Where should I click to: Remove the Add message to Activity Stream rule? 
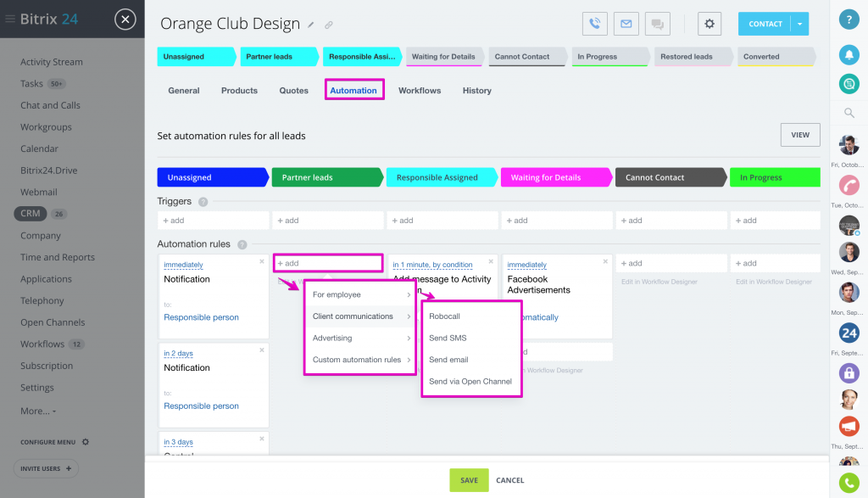tap(491, 261)
